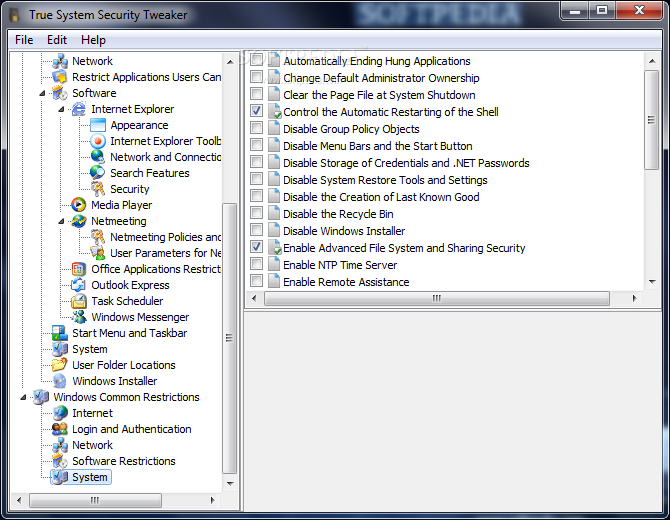Click the Office Applications Restrict icon
670x520 pixels.
pyautogui.click(x=79, y=269)
